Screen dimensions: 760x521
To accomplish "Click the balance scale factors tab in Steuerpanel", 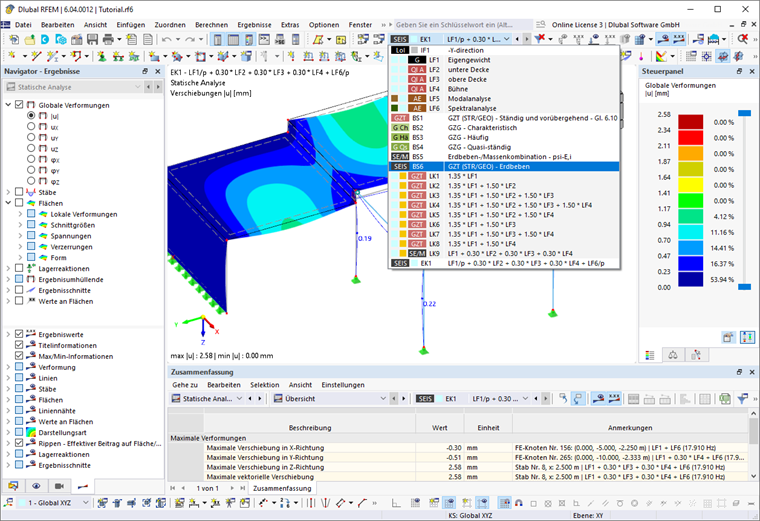I will coord(673,355).
